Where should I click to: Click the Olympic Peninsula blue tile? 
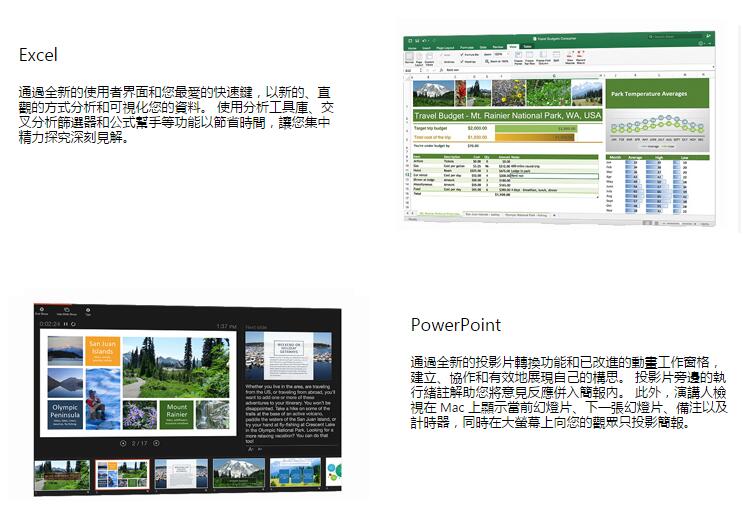tap(65, 414)
